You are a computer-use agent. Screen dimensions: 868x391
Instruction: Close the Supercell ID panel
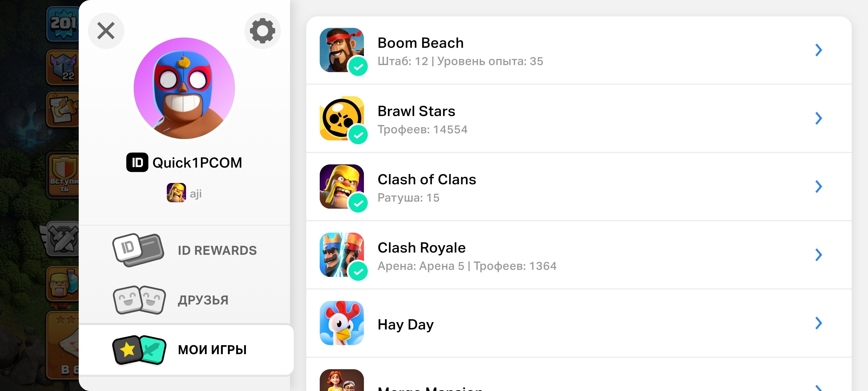pos(106,31)
